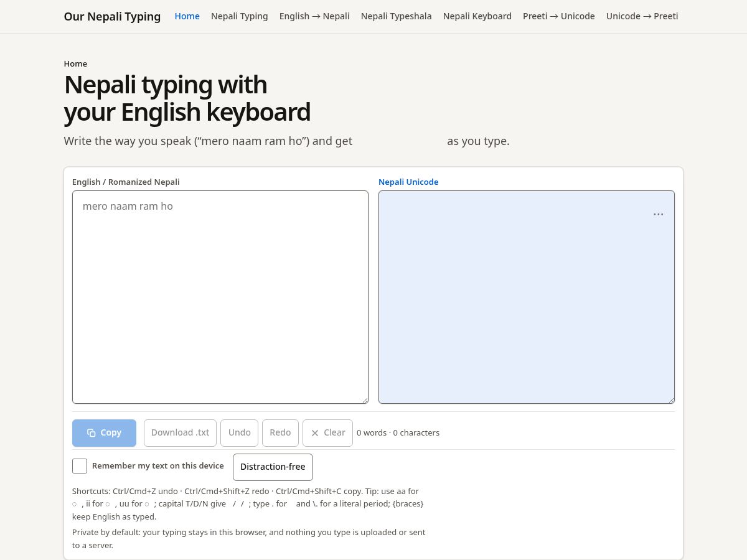Screen dimensions: 747x560
Task: Click the Shortcuts tip text
Action: pos(248,504)
